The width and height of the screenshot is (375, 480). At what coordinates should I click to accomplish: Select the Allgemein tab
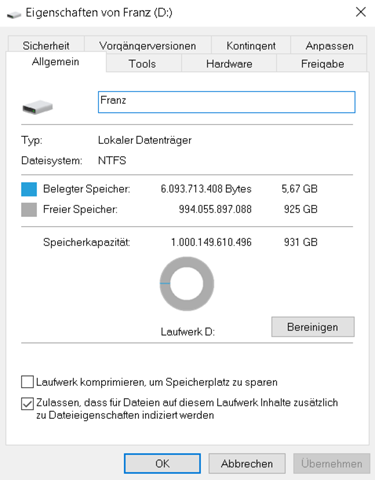pyautogui.click(x=56, y=62)
